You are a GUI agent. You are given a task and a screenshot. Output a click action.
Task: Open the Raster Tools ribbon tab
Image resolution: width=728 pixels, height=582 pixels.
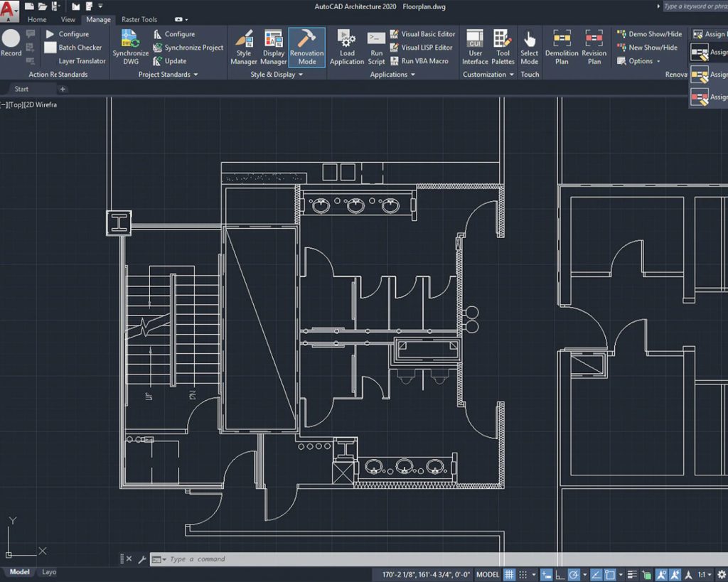point(139,19)
